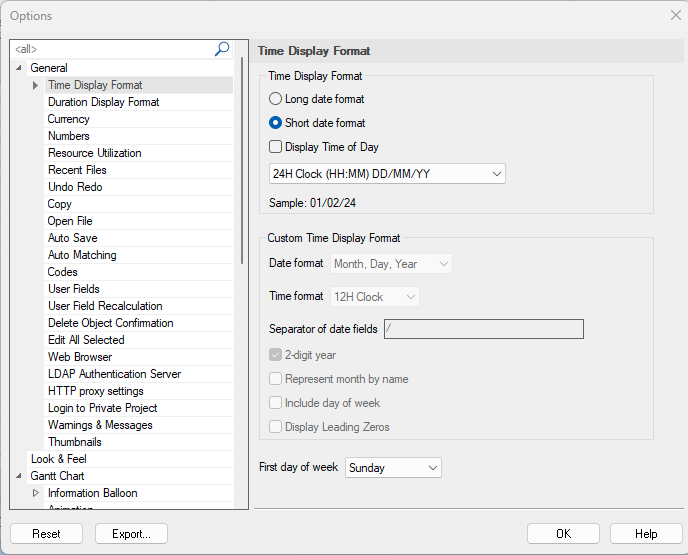Open the 24H Clock format dropdown
The image size is (688, 555).
[387, 174]
